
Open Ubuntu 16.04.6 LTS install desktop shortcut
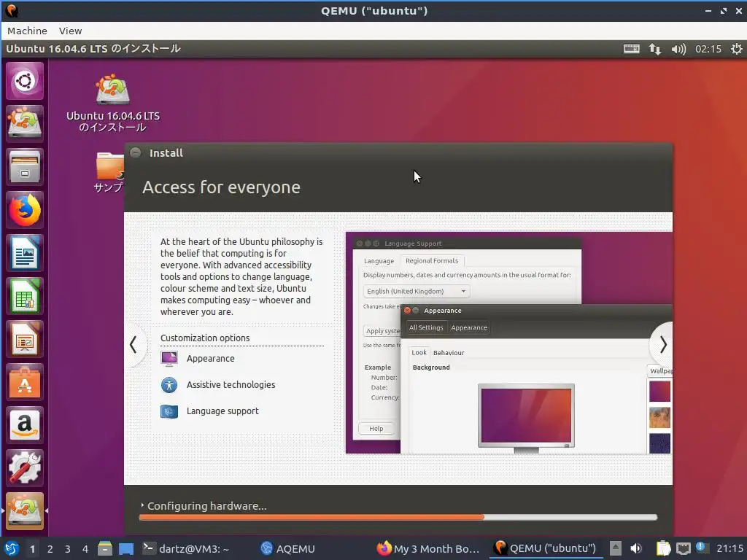tap(113, 103)
